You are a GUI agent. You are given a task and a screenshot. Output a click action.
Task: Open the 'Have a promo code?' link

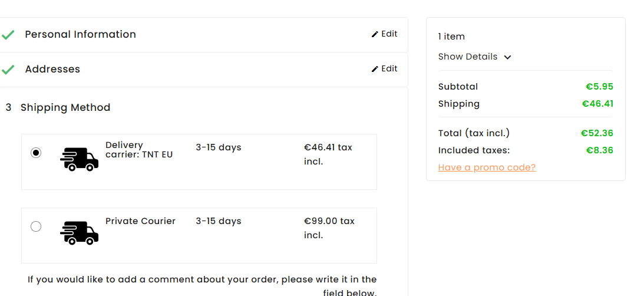tap(487, 167)
